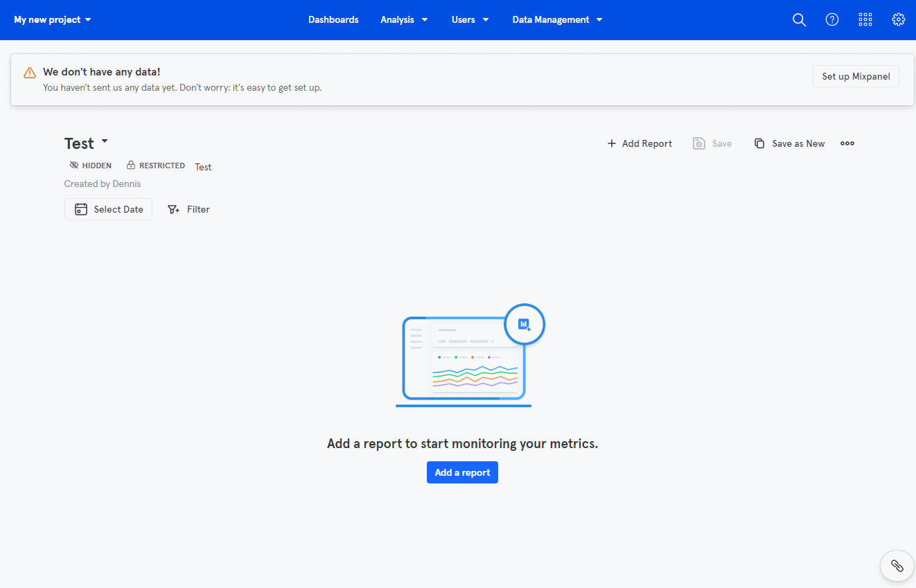
Task: Open the Select Date picker
Action: (x=109, y=209)
